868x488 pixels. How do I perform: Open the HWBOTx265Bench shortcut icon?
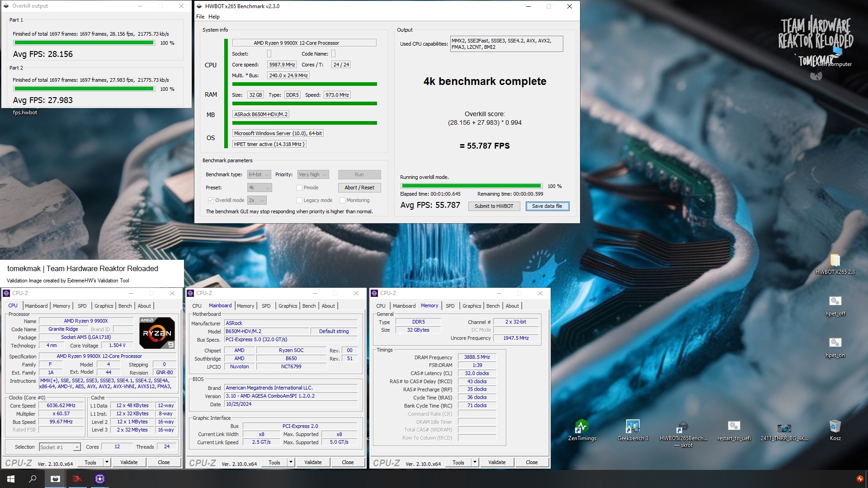[x=683, y=433]
